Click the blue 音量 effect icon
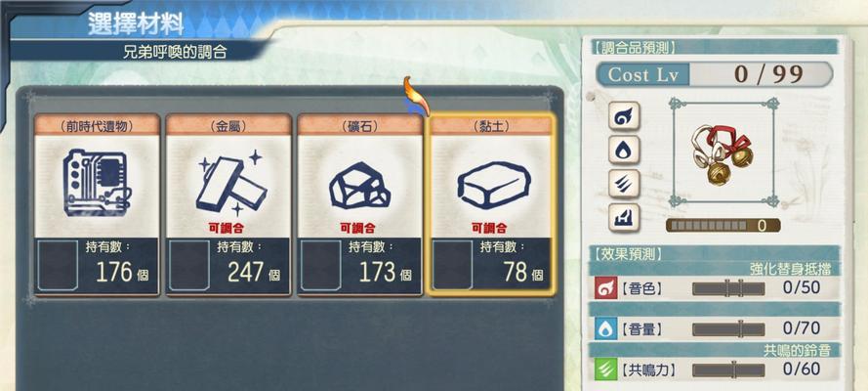The height and width of the screenshot is (391, 868). pos(605,328)
